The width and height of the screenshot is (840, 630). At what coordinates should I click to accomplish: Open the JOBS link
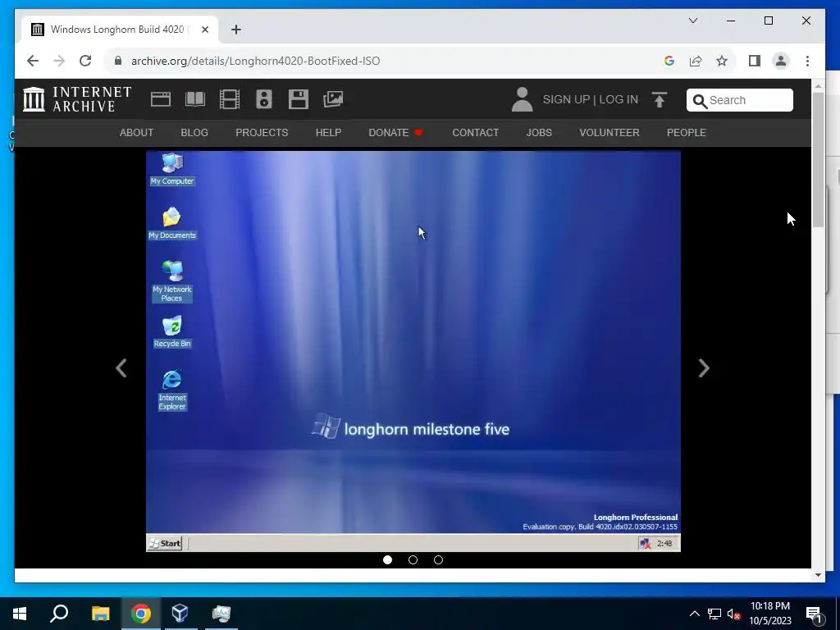[x=539, y=133]
